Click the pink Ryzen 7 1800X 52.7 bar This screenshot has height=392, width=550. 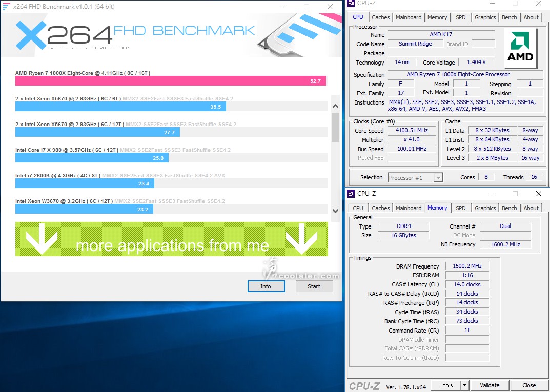[171, 81]
